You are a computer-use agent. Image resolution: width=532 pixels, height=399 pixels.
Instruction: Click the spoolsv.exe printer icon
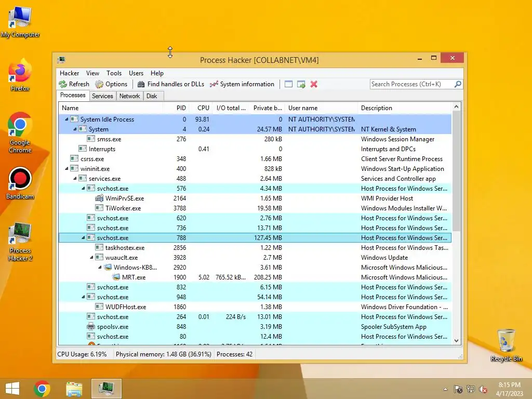click(x=91, y=326)
